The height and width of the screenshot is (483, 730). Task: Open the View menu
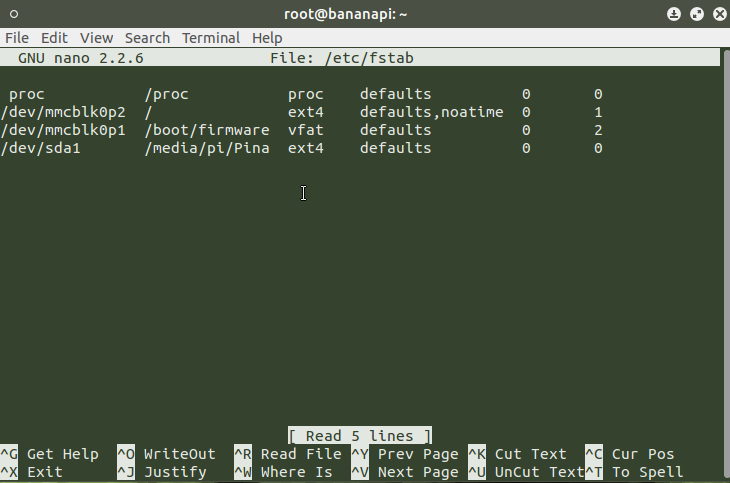[96, 38]
